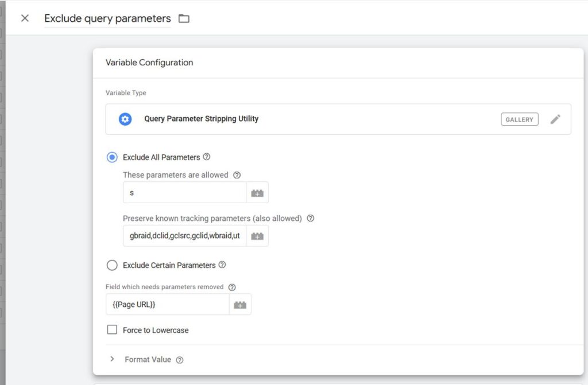Screen dimensions: 588x385
Task: Enable the Force to Lowercase checkbox
Action: (113, 330)
